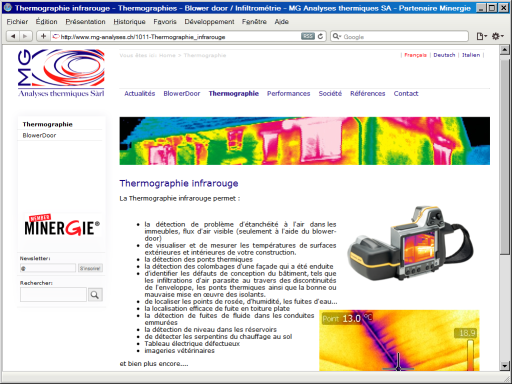This screenshot has width=512, height=384.
Task: Open the Édition menu
Action: (47, 22)
